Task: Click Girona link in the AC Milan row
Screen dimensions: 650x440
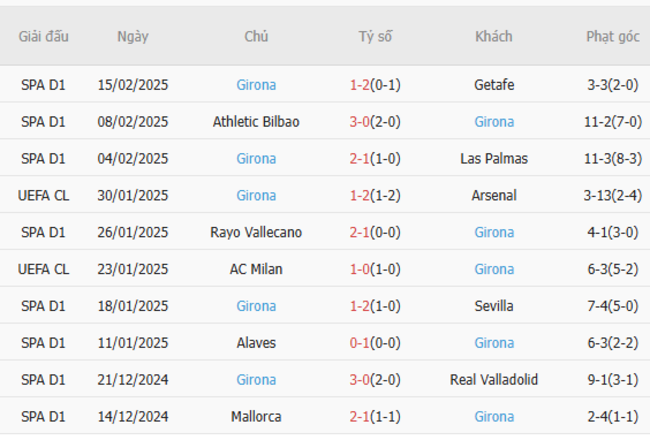Action: (x=494, y=270)
